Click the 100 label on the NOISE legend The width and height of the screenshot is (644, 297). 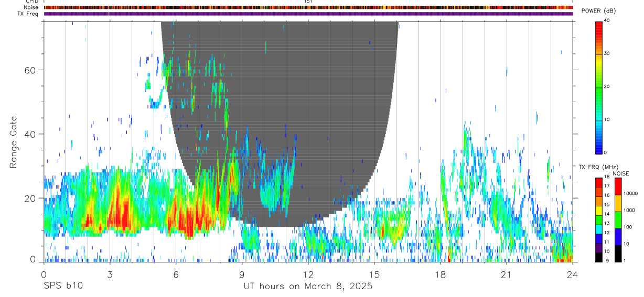coord(627,227)
